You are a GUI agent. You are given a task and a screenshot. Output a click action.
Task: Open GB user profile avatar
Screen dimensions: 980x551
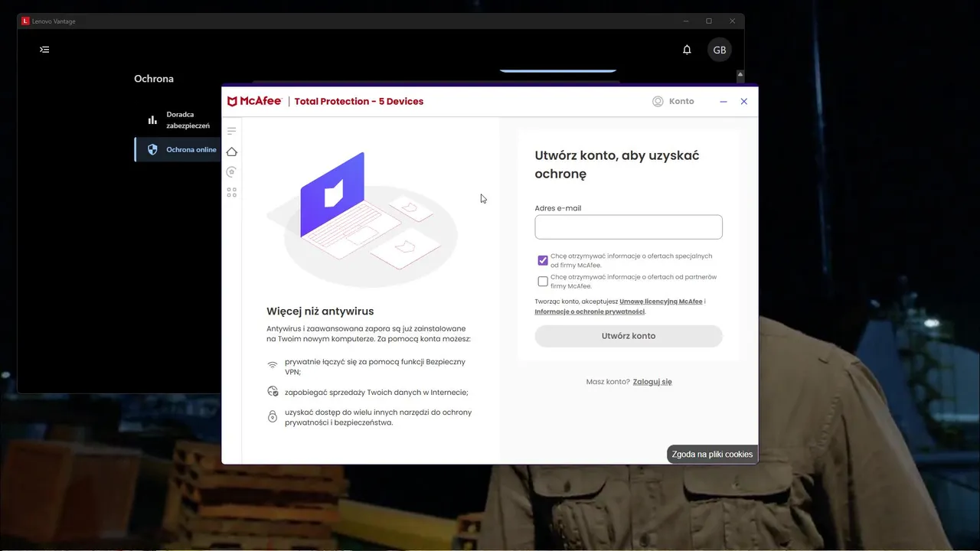click(720, 50)
